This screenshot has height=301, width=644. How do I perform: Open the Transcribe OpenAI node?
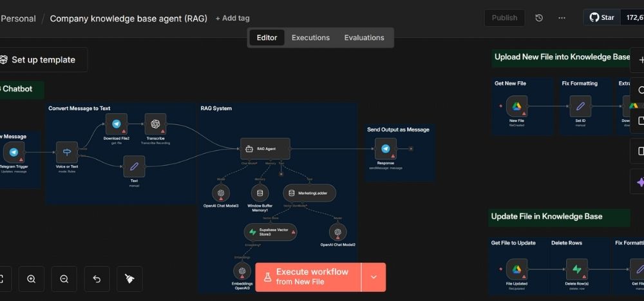point(155,124)
